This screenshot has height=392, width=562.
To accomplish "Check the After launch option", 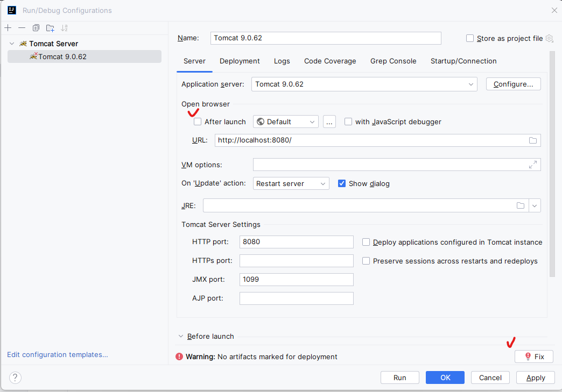I will point(198,122).
